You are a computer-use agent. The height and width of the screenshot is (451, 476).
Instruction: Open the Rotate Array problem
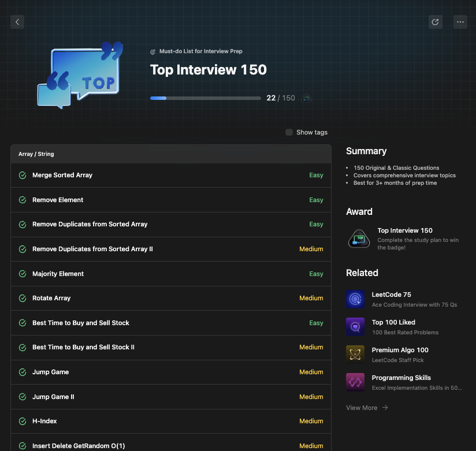(51, 299)
